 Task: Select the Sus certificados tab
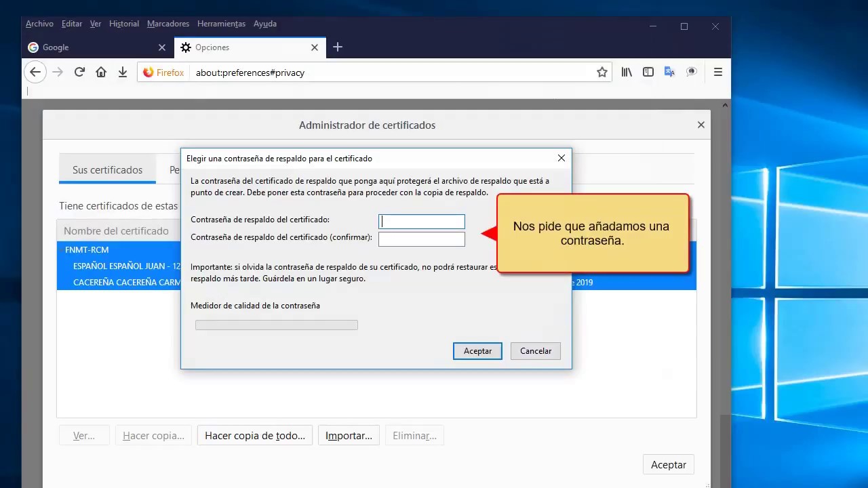tap(107, 170)
